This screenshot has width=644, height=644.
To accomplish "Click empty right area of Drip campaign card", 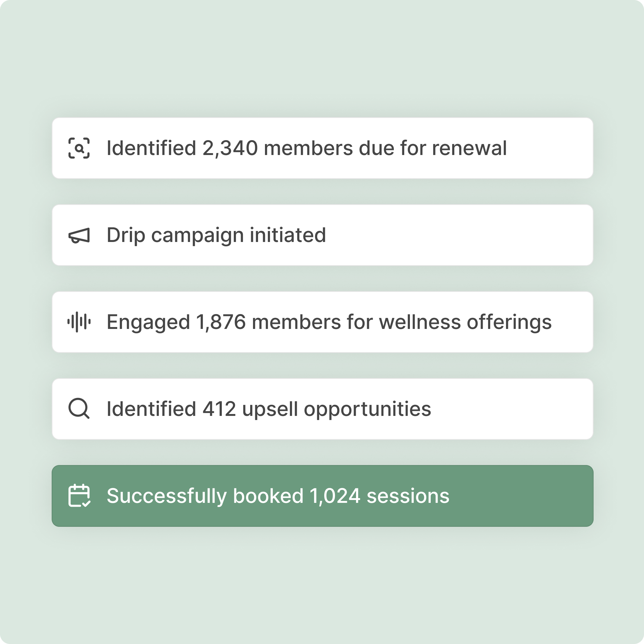I will [x=467, y=235].
